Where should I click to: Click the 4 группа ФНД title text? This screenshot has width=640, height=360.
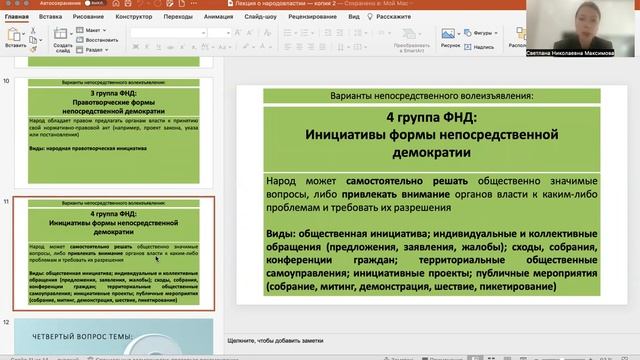(431, 135)
